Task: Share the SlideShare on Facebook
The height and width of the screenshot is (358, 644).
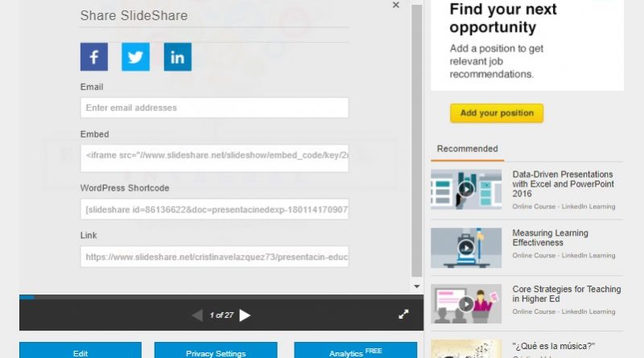Action: [x=94, y=56]
